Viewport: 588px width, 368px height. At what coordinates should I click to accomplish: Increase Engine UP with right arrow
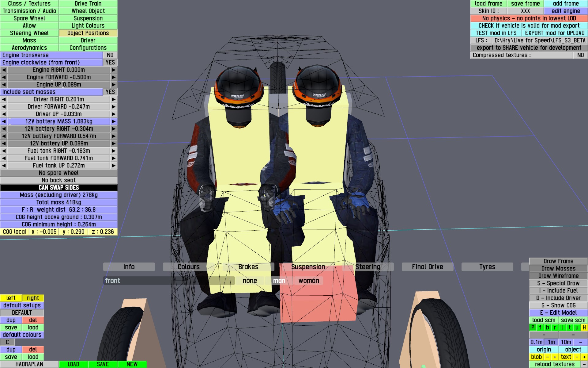114,85
